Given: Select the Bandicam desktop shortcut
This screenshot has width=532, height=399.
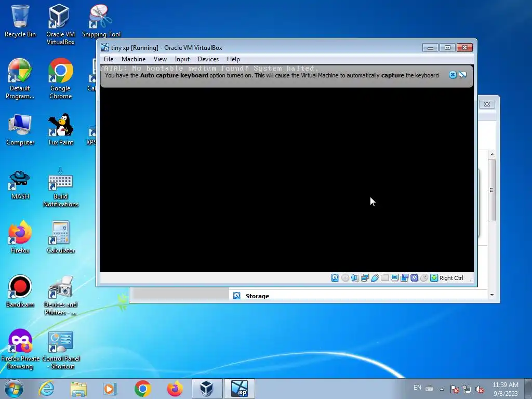Looking at the screenshot, I should (20, 291).
